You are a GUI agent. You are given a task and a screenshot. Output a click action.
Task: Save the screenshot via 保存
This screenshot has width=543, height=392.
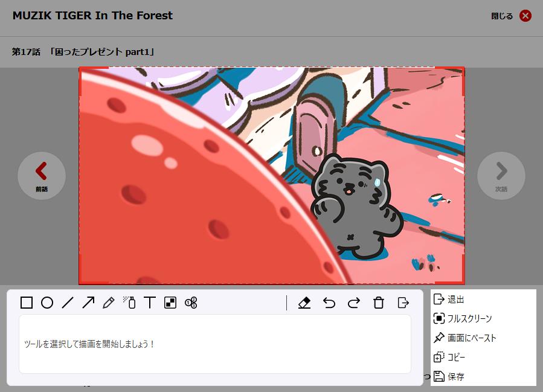pyautogui.click(x=455, y=377)
